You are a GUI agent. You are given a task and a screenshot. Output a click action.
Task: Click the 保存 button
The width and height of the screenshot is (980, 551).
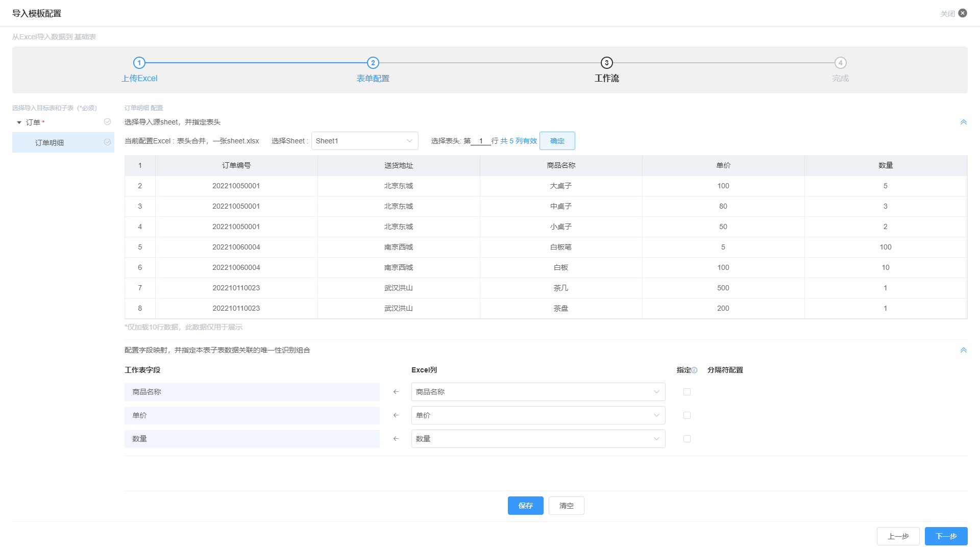526,506
